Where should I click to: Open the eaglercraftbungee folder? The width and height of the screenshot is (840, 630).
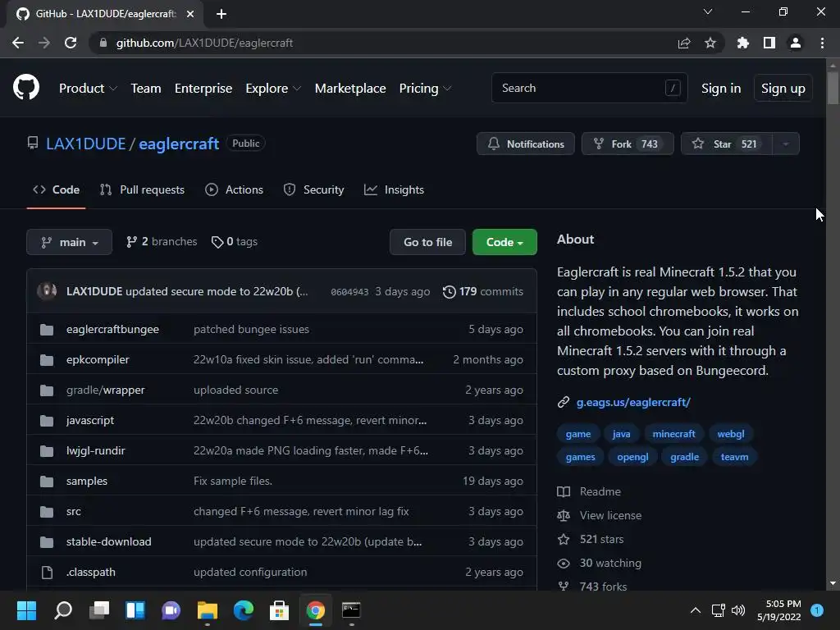[x=112, y=329]
